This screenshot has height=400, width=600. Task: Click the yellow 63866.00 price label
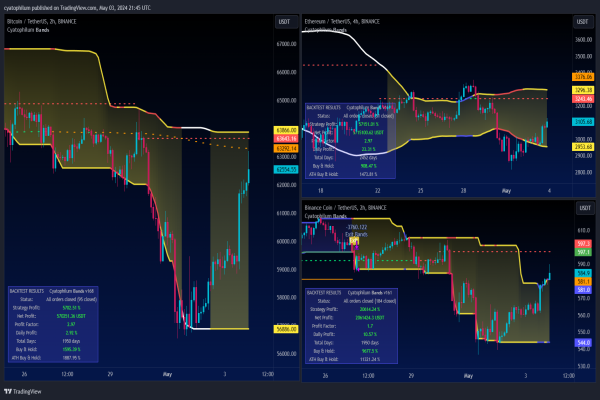(286, 130)
